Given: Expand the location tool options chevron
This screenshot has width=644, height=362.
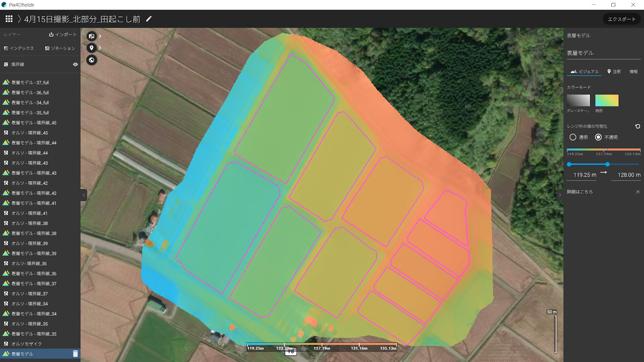Looking at the screenshot, I should click(99, 48).
